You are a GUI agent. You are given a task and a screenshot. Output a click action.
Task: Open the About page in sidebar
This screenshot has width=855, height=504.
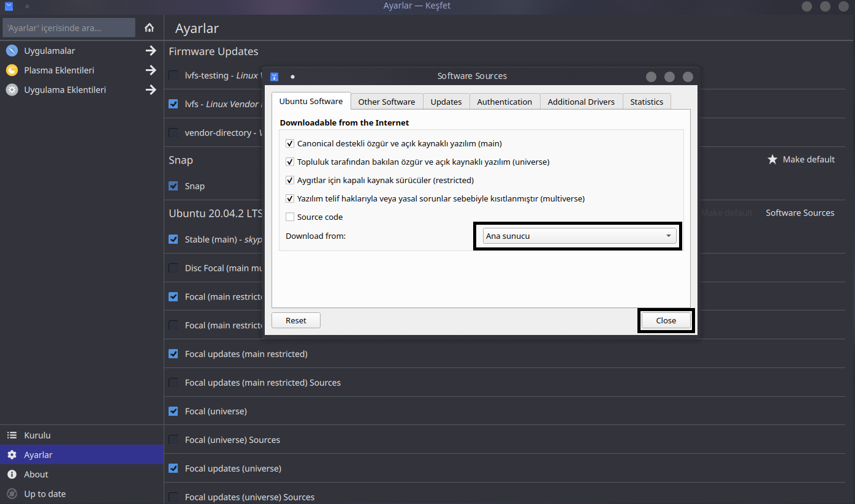(x=82, y=474)
